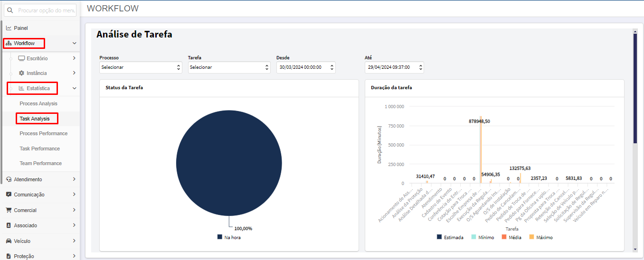Image resolution: width=644 pixels, height=260 pixels.
Task: Click the Comunicação chat icon
Action: click(9, 195)
